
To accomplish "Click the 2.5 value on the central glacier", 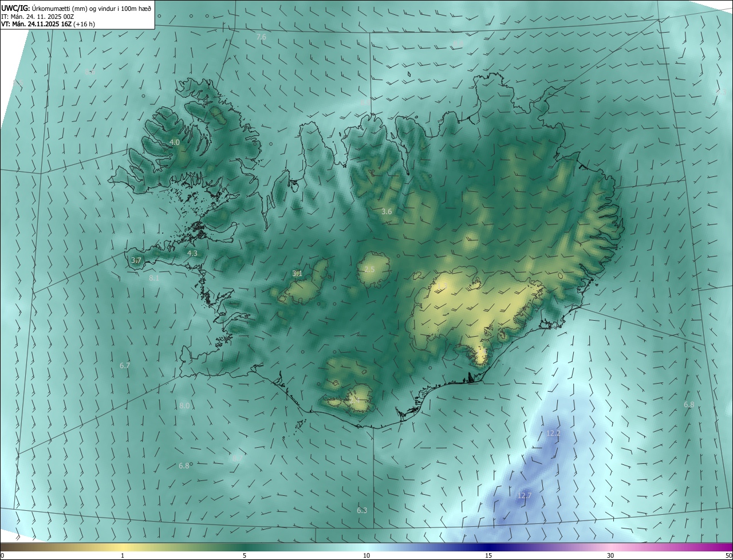I will (369, 270).
